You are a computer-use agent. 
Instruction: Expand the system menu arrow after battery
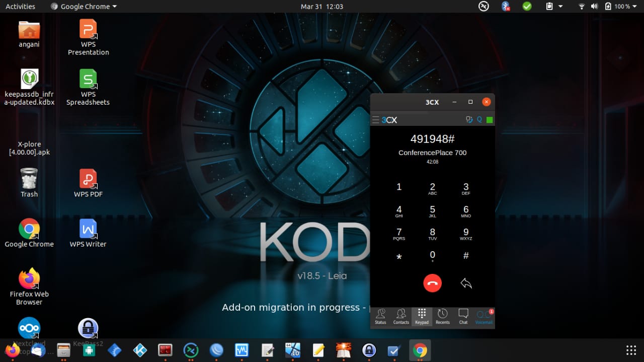pos(635,7)
